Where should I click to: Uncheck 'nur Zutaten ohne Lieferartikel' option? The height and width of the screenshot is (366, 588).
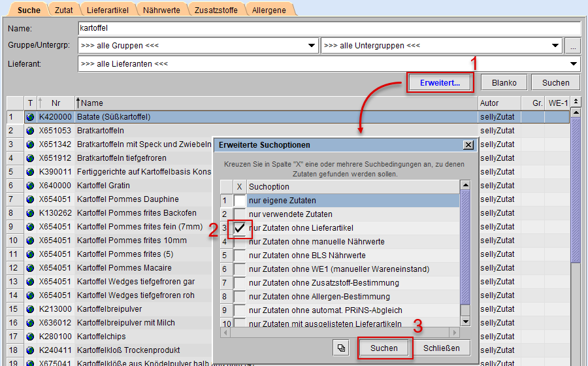pos(240,228)
